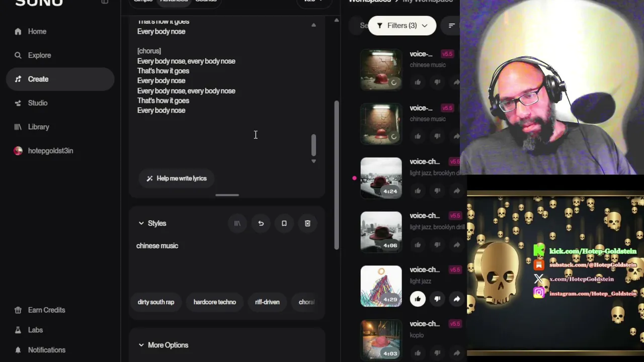
Task: Click the first chinese music song thumbnail
Action: click(x=381, y=69)
